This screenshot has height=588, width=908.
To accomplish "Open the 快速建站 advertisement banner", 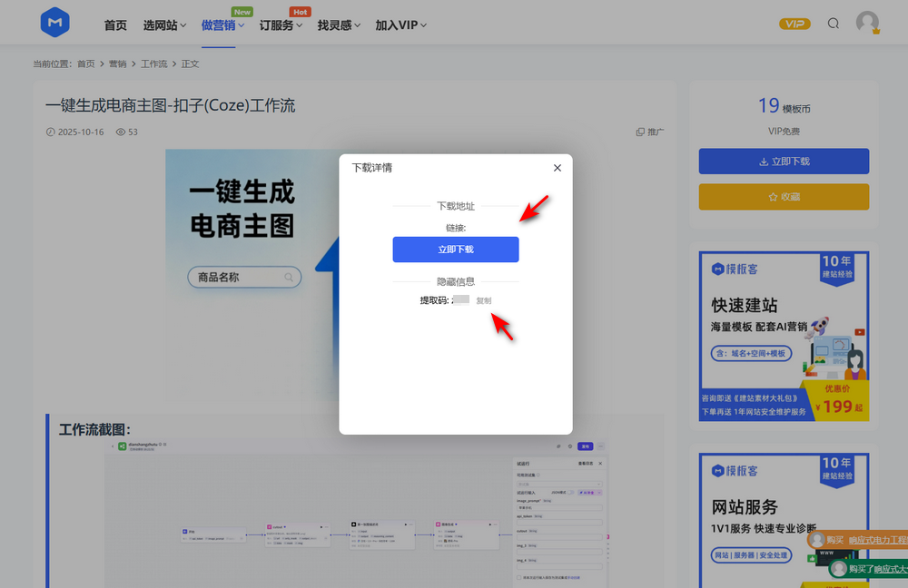I will [784, 336].
